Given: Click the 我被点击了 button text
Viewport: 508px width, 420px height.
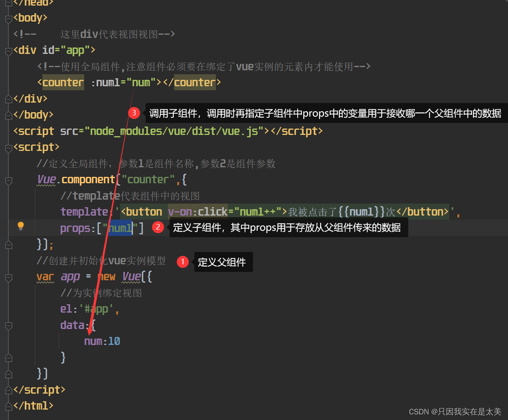Looking at the screenshot, I should coord(313,212).
